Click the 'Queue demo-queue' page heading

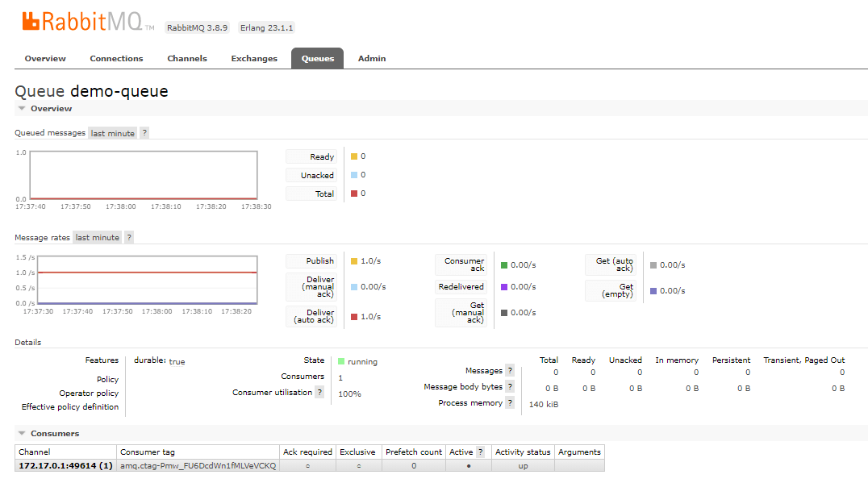pos(91,91)
